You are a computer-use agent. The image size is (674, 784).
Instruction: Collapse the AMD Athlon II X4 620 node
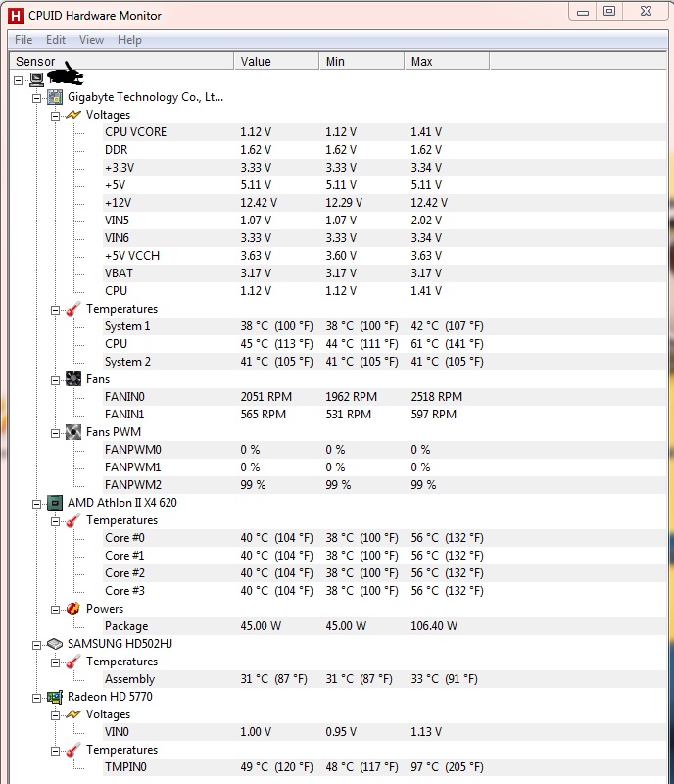[x=37, y=504]
